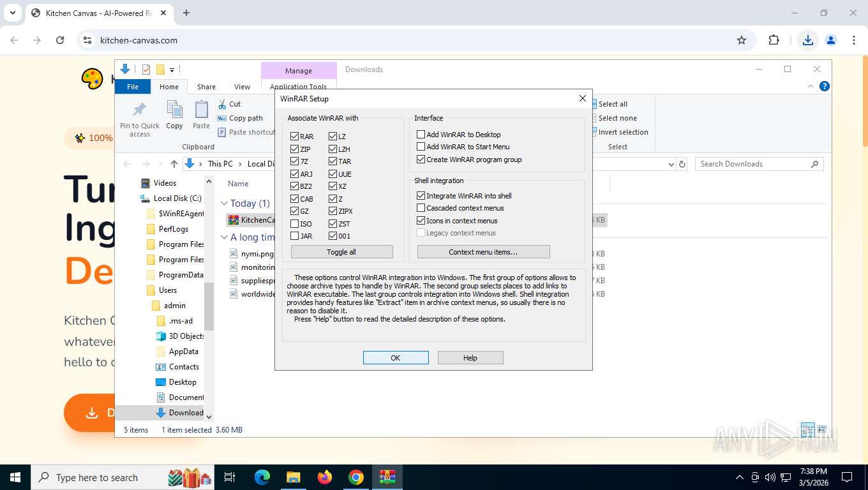
Task: Refresh the Downloads folder view
Action: click(682, 164)
